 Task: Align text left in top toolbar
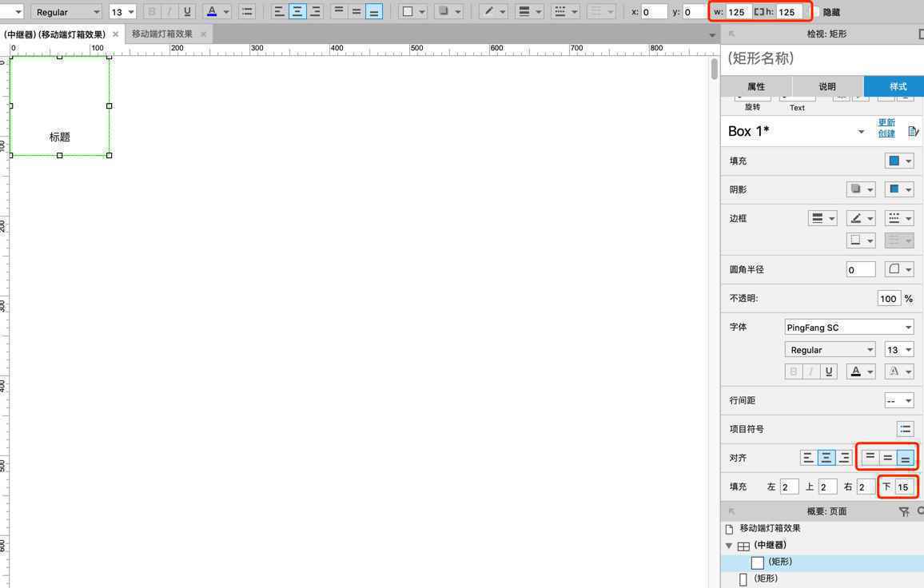279,11
